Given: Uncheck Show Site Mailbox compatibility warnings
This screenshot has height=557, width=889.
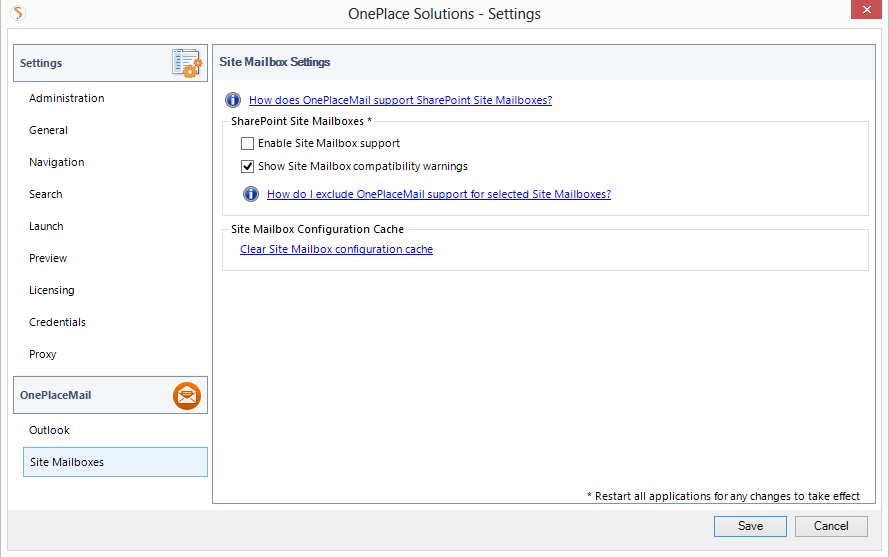Looking at the screenshot, I should pos(248,167).
